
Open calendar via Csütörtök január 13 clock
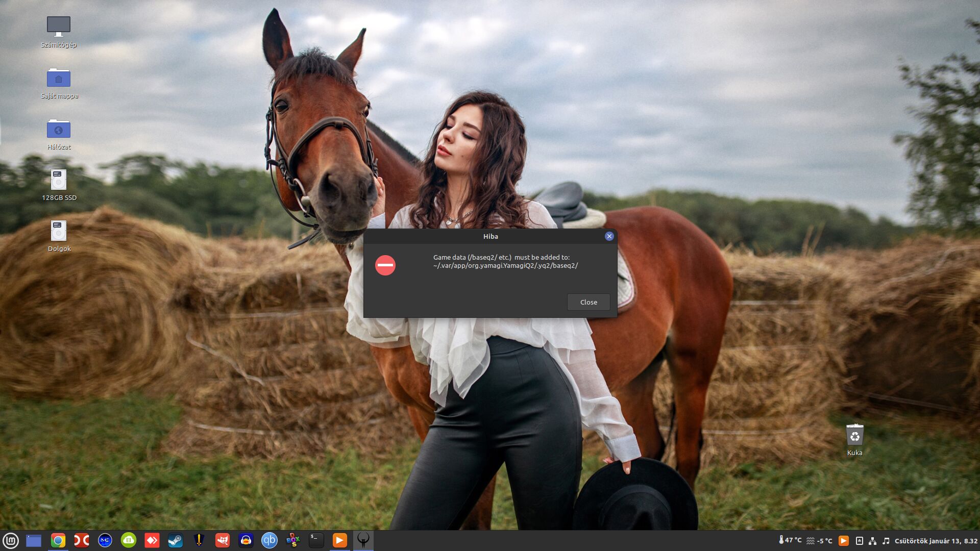coord(936,540)
